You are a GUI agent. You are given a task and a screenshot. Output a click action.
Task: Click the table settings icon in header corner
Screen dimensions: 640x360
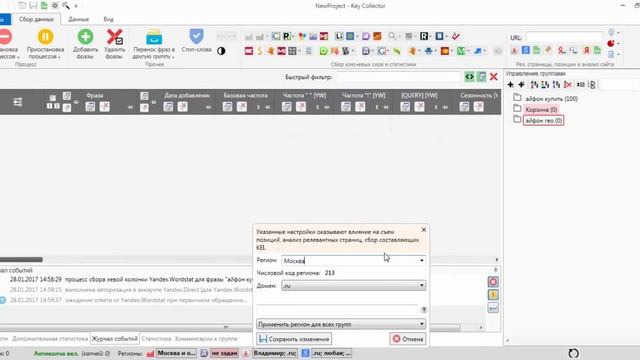point(18,102)
